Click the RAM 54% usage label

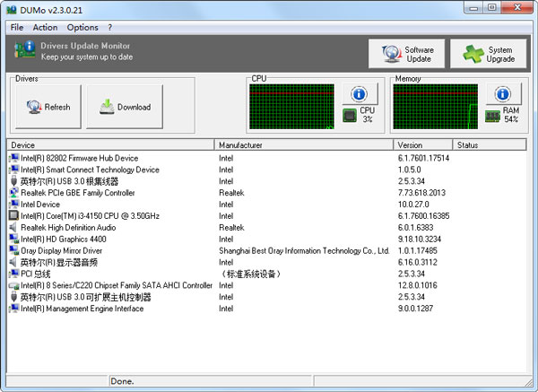tap(511, 115)
